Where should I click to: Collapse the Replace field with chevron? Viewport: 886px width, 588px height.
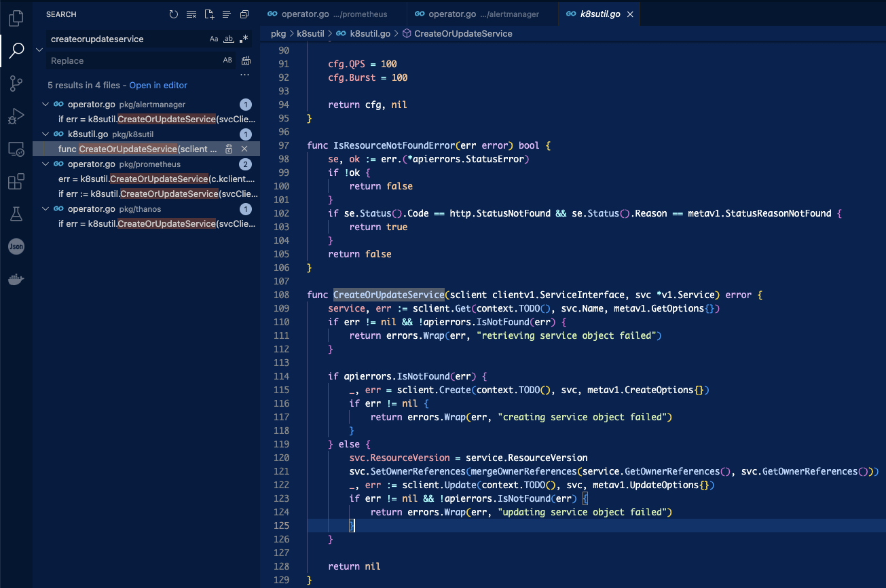[39, 50]
